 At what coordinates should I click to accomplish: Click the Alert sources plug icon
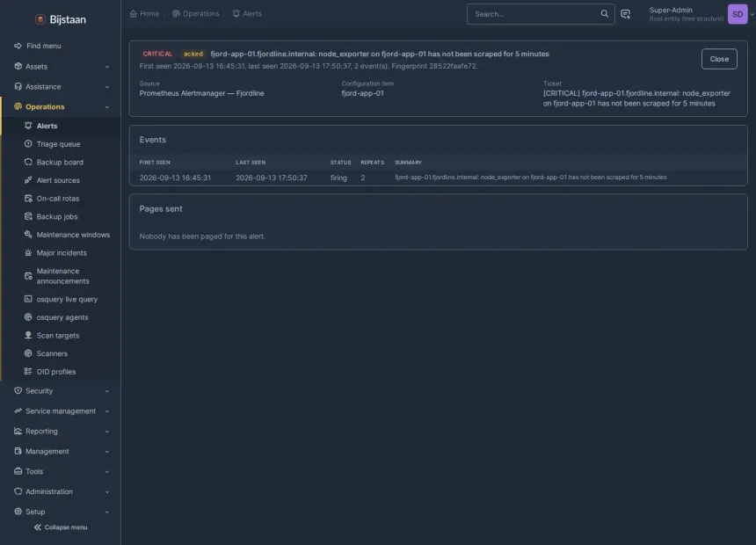(x=28, y=180)
